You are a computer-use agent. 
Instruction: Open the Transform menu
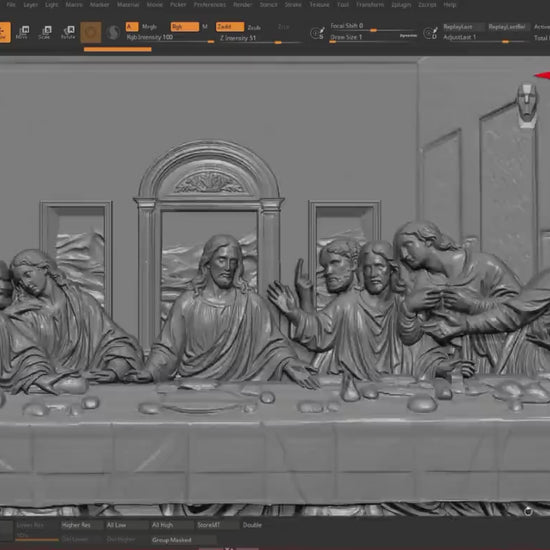point(370,5)
